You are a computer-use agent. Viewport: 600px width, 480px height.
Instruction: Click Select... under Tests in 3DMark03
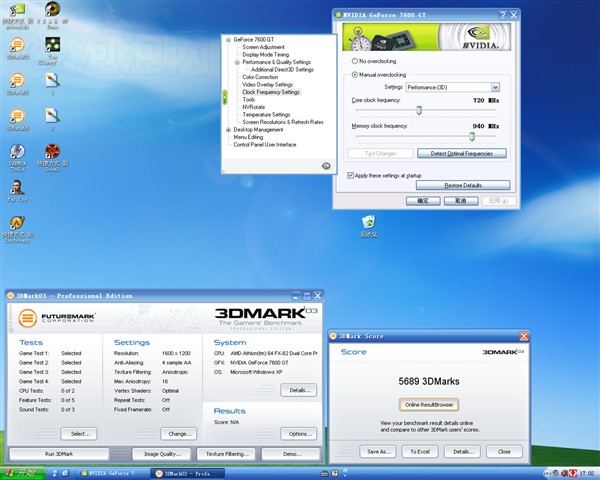pos(79,434)
